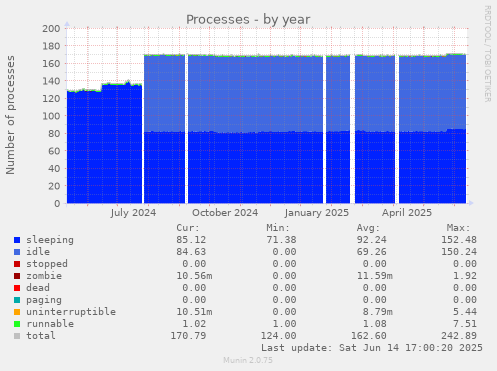
Task: Click the 'April 2025' x-axis label
Action: 407,213
